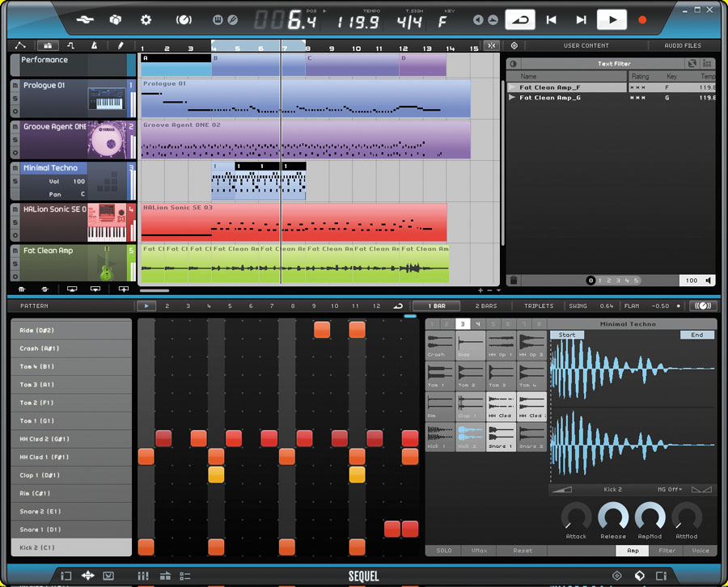
Task: Toggle cycle loop mode in transport
Action: pos(520,19)
